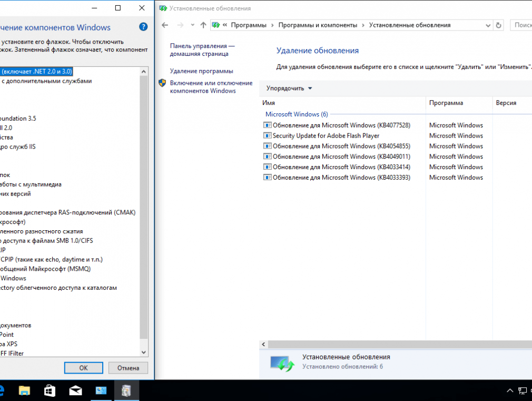Open the Упорядочить dropdown menu
Screen dimensions: 532x401
coord(289,89)
